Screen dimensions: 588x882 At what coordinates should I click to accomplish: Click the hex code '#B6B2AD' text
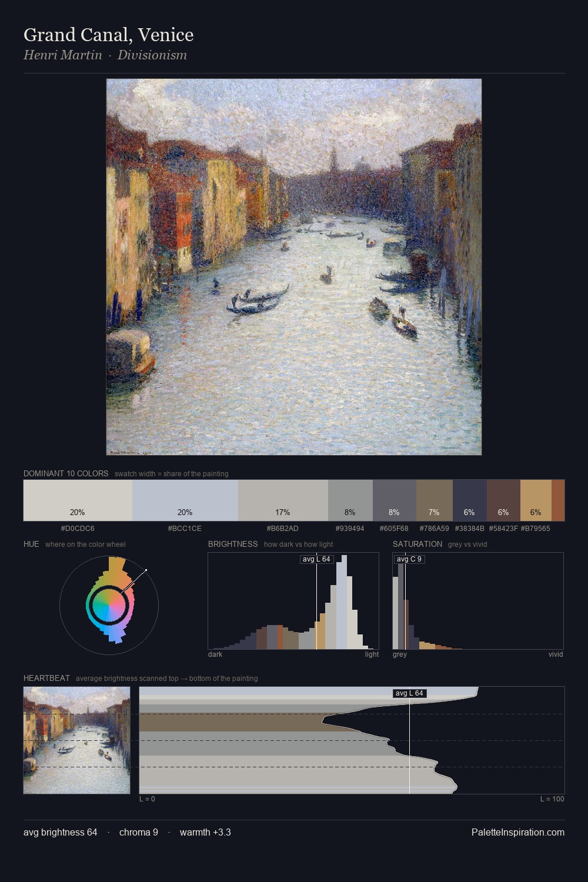(x=283, y=529)
